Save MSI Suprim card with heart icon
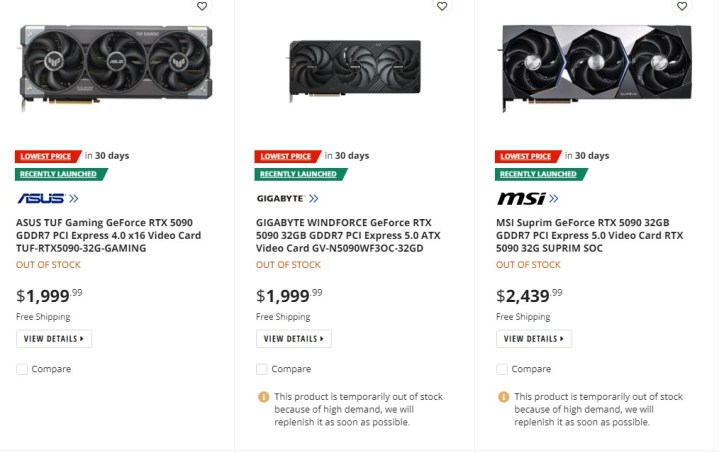 tap(682, 6)
